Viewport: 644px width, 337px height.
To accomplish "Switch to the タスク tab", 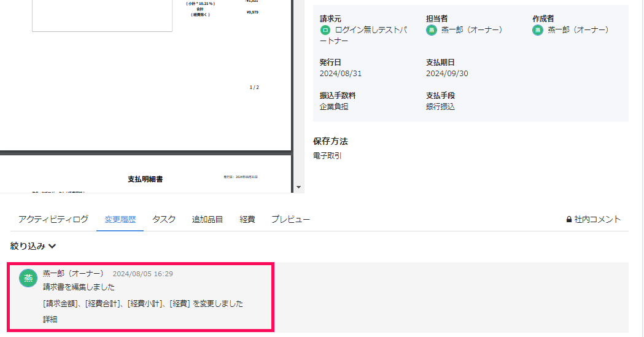I will (164, 220).
